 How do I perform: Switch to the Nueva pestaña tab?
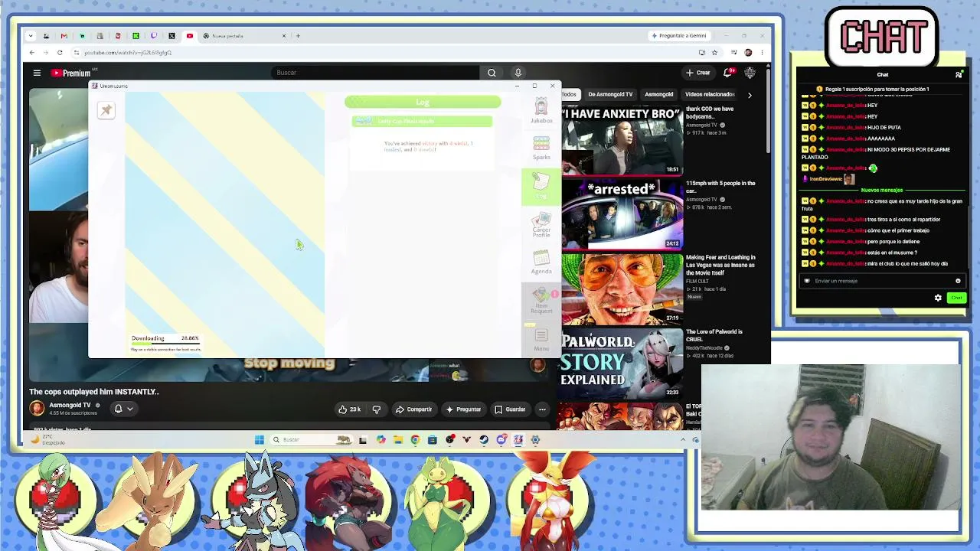[245, 36]
